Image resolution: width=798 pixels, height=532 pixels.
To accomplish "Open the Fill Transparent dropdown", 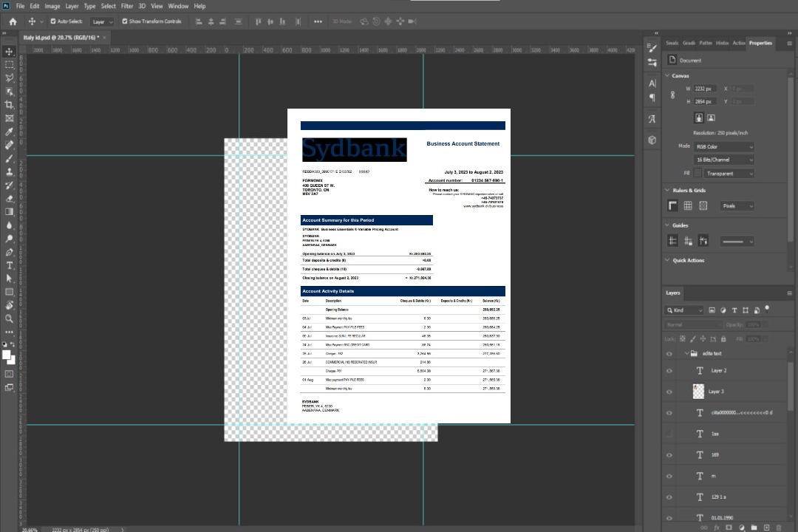I will 729,174.
